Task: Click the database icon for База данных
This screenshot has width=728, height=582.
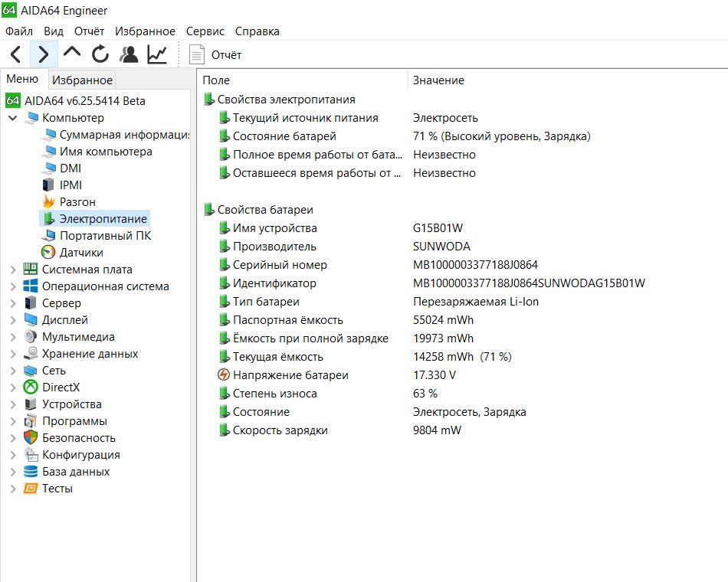Action: tap(30, 472)
